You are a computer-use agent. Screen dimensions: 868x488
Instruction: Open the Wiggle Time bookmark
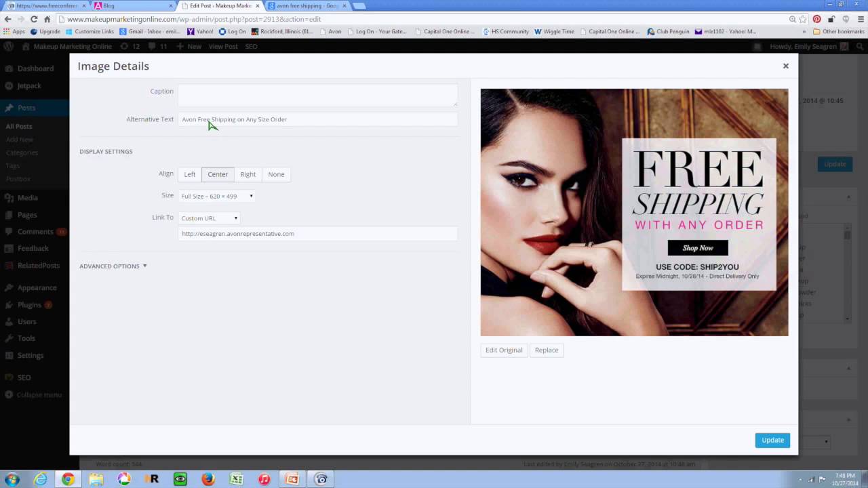point(554,31)
